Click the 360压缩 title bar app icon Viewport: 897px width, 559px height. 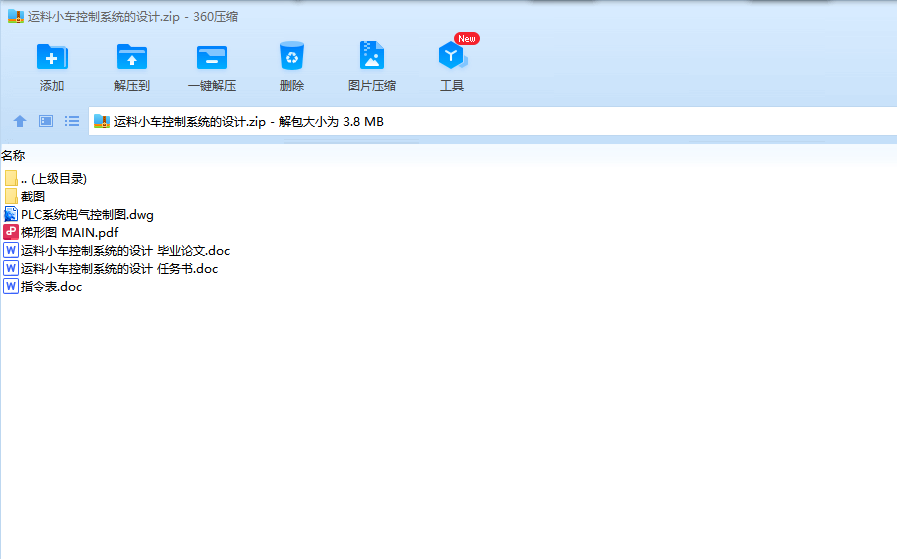tap(15, 17)
